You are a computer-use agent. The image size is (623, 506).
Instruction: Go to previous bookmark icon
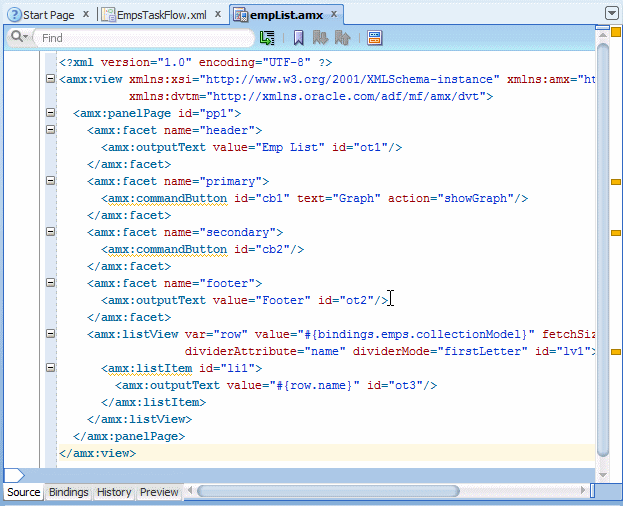342,38
